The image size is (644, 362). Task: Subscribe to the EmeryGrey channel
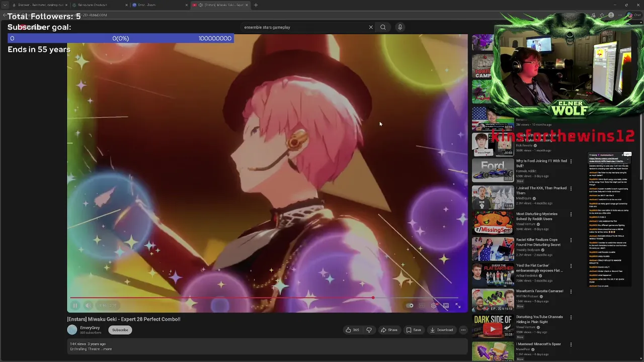(120, 330)
